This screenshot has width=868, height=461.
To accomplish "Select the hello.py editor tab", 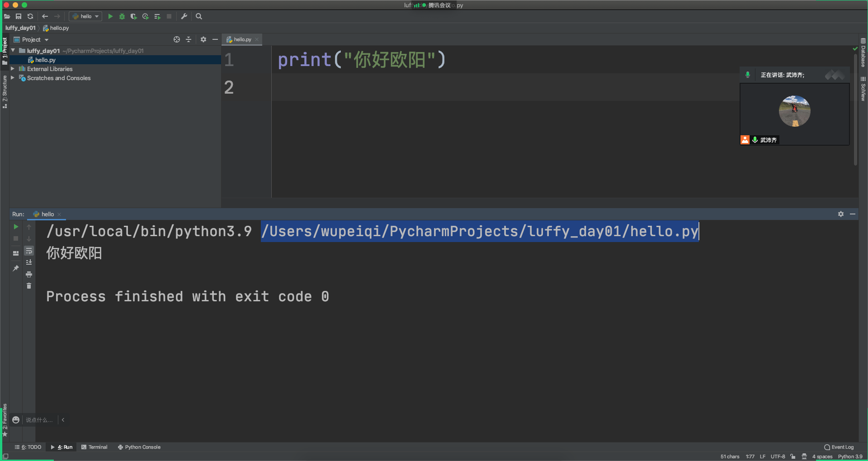I will 242,39.
